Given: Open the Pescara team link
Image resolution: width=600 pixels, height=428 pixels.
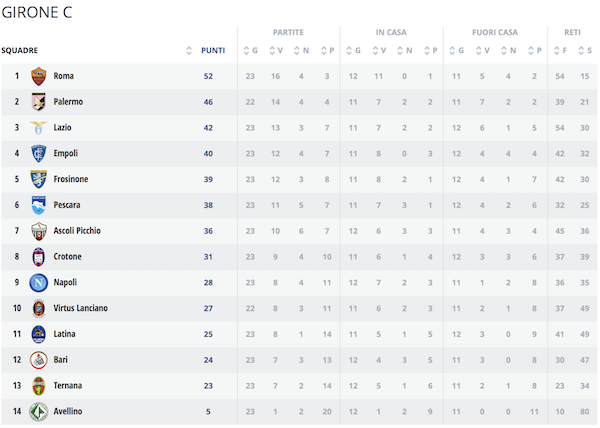Looking at the screenshot, I should coord(67,205).
